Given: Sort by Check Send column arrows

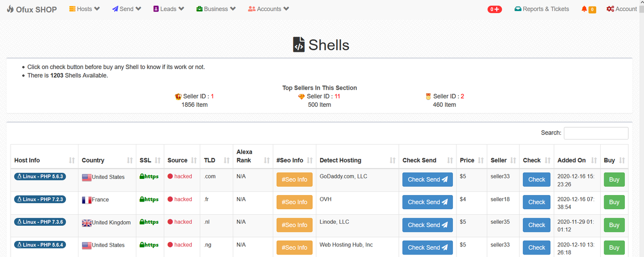Looking at the screenshot, I should point(450,160).
